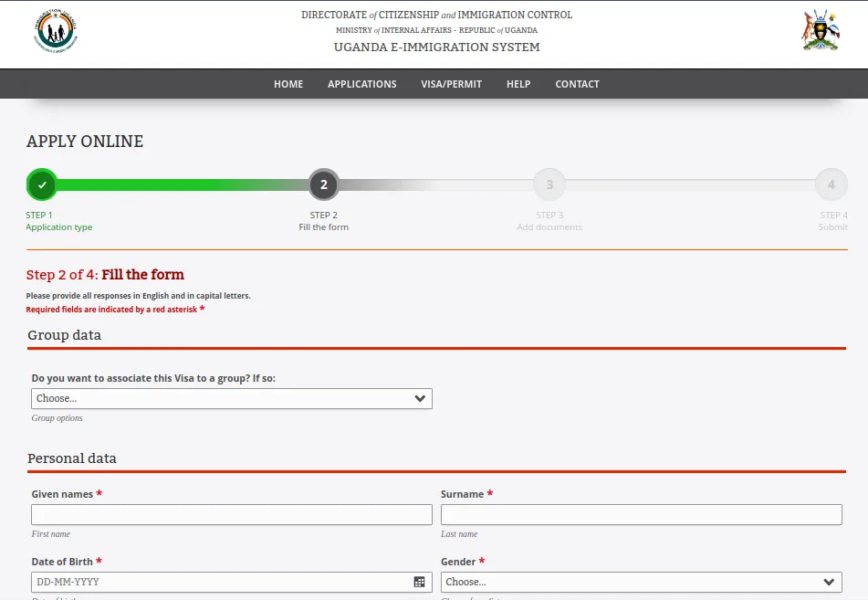Image resolution: width=868 pixels, height=600 pixels.
Task: Click the Step 2 circle in the progress bar
Action: pos(324,184)
